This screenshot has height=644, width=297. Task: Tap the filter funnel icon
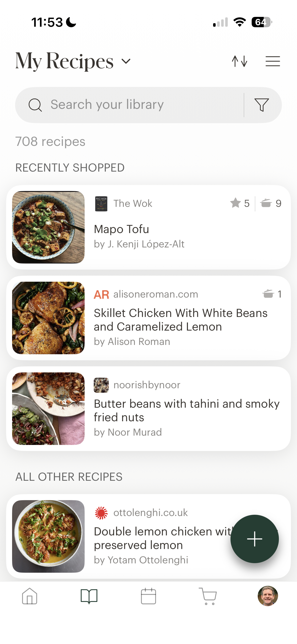coord(262,105)
